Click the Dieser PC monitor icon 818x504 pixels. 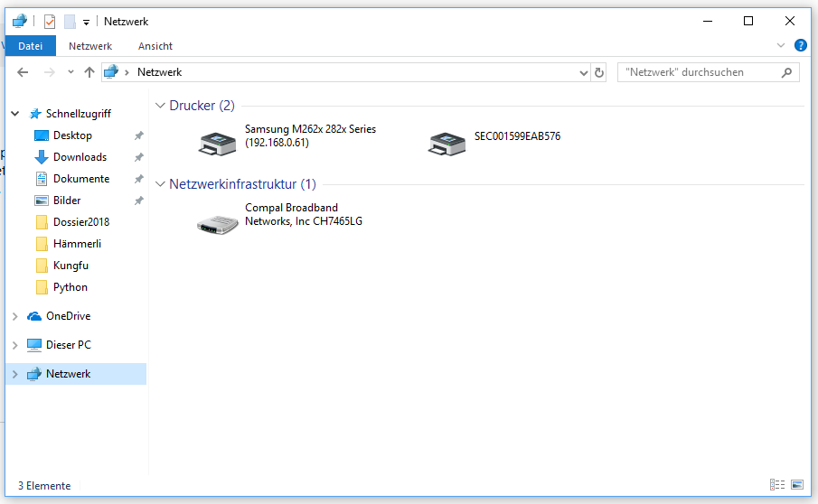(34, 345)
